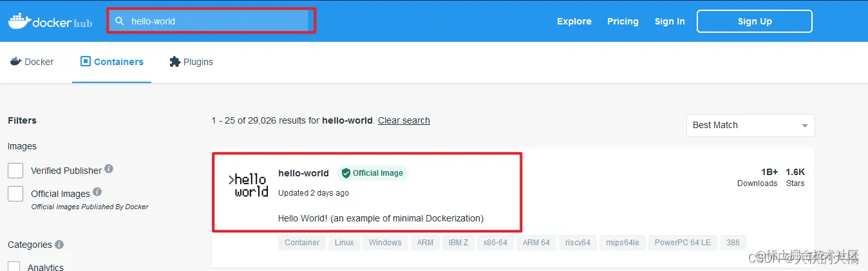The image size is (868, 271).
Task: Click the 1B+ Downloads count
Action: pos(757,177)
